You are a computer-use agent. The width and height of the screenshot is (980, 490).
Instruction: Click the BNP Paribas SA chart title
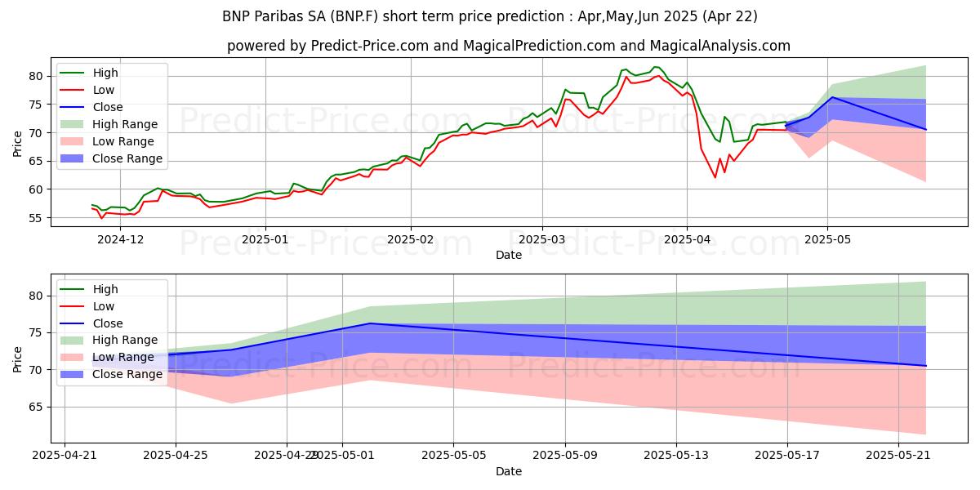tap(489, 16)
